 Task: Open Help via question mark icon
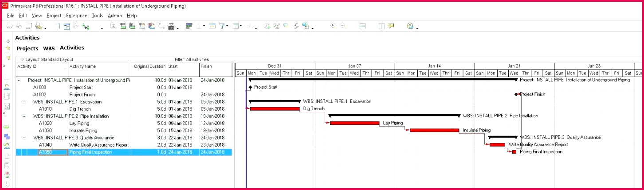(x=410, y=27)
